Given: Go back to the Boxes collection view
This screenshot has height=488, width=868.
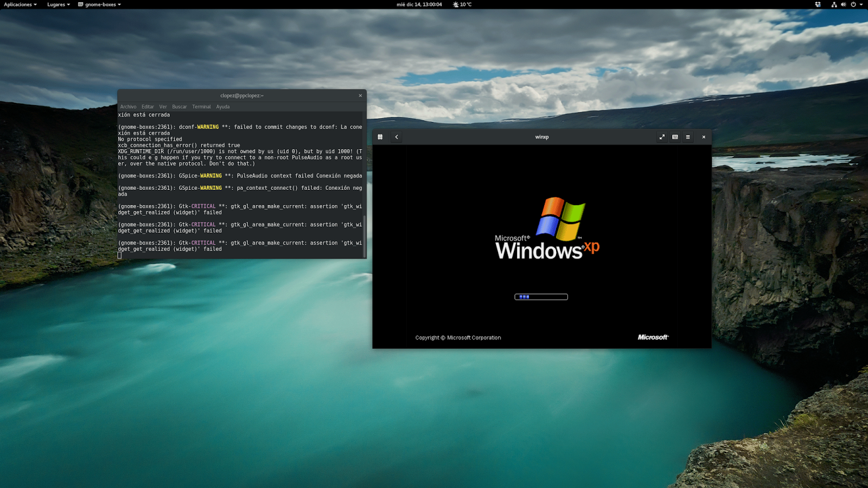Looking at the screenshot, I should [x=397, y=137].
